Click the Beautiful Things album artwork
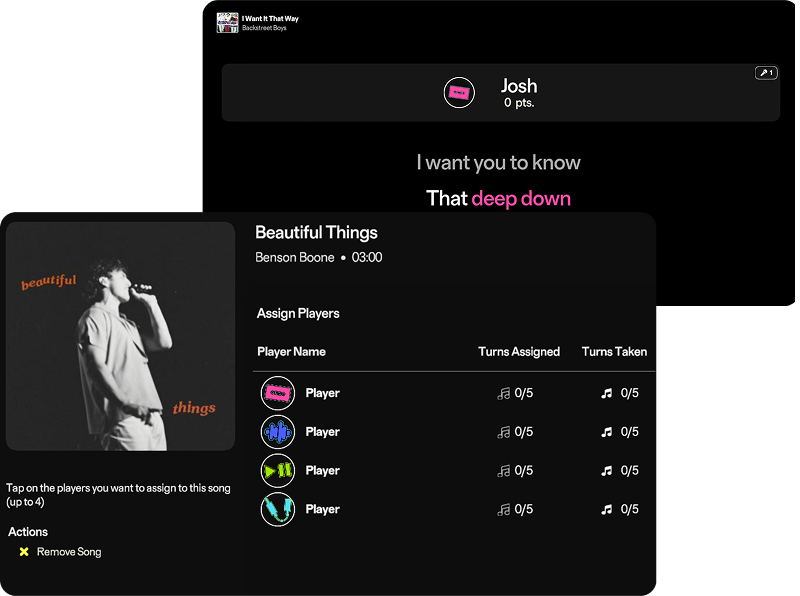 pyautogui.click(x=120, y=336)
